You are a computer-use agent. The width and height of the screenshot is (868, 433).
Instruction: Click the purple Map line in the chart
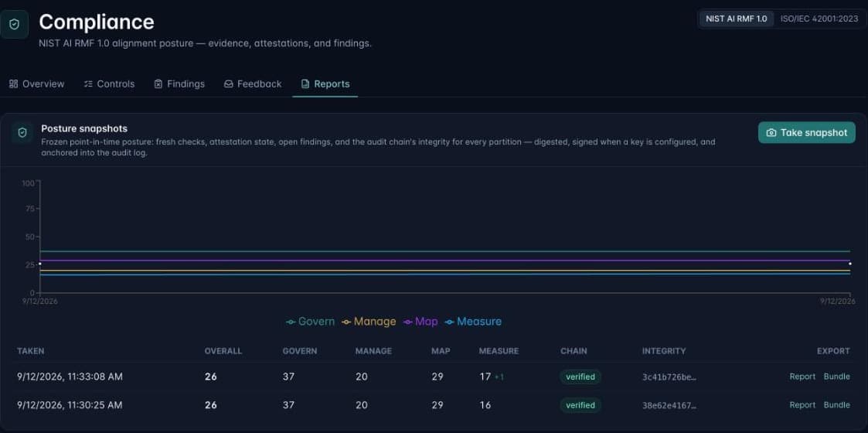pos(444,261)
